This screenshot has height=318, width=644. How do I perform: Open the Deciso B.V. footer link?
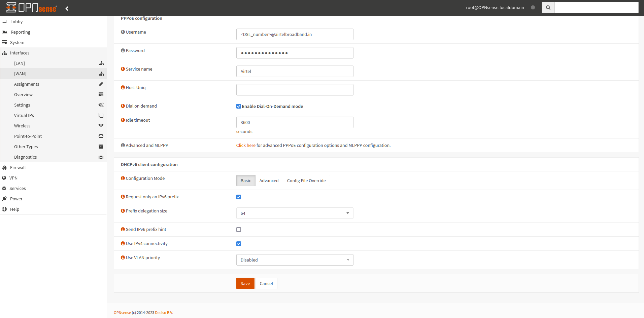click(164, 313)
